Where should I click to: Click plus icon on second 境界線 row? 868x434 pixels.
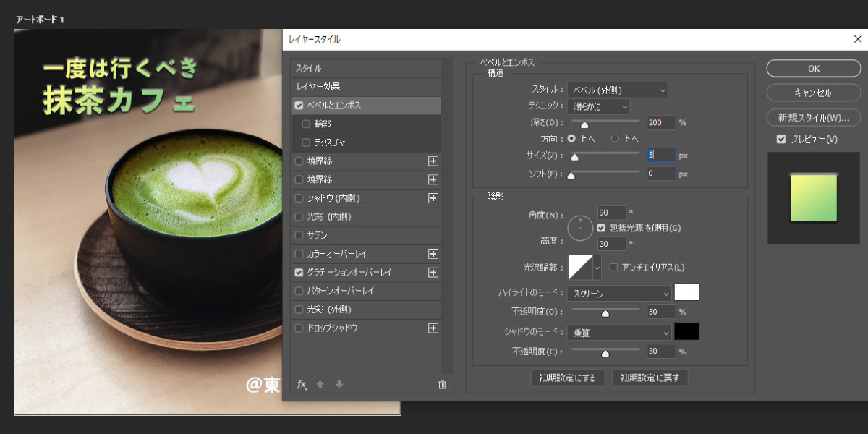433,179
